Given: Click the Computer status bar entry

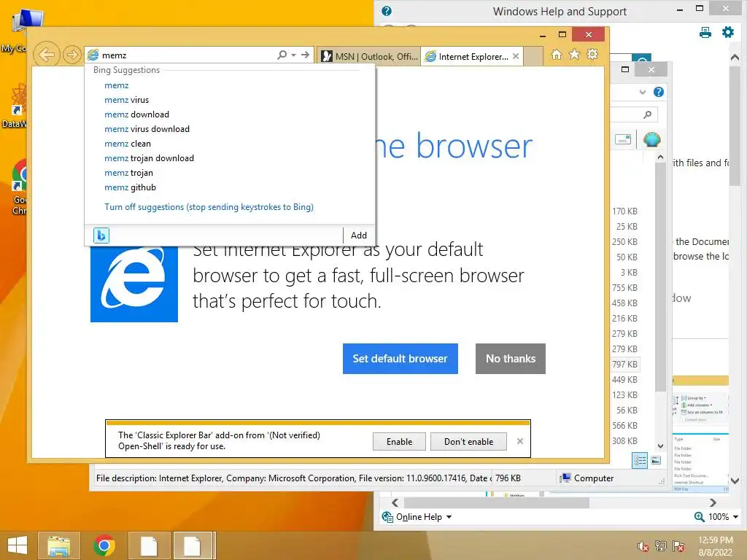Looking at the screenshot, I should point(587,478).
